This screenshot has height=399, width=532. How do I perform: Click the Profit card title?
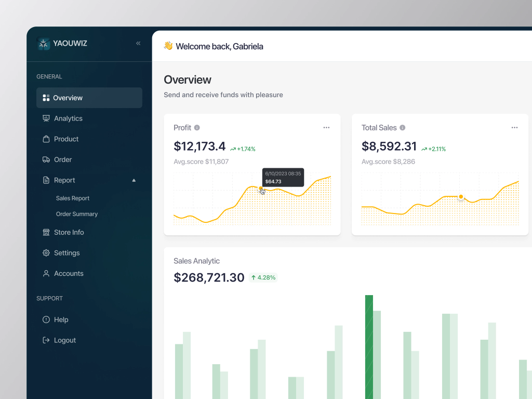pyautogui.click(x=182, y=128)
